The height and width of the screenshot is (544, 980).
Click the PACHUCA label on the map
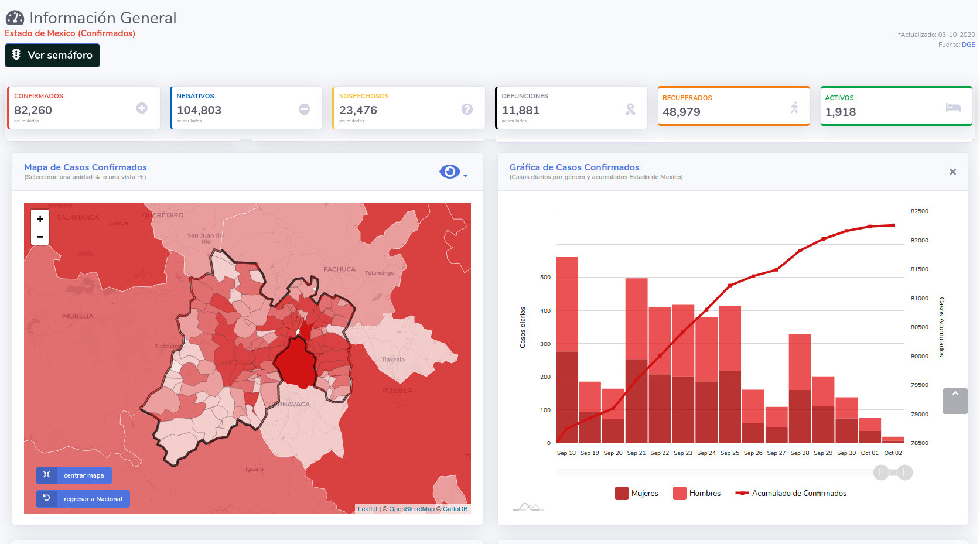tap(339, 269)
